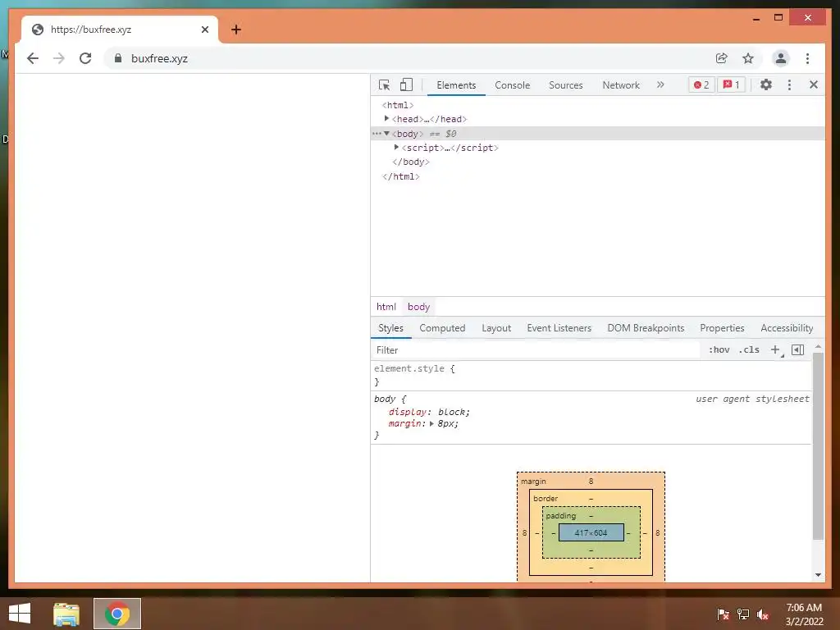Open a new tab with plus button
The image size is (840, 630).
(x=236, y=30)
